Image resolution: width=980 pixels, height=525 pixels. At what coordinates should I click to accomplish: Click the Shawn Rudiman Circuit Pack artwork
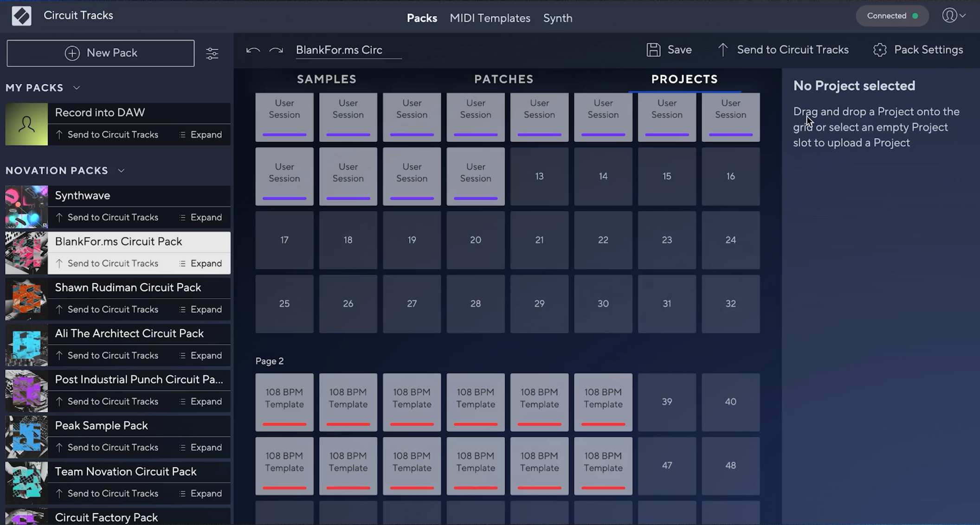point(26,299)
